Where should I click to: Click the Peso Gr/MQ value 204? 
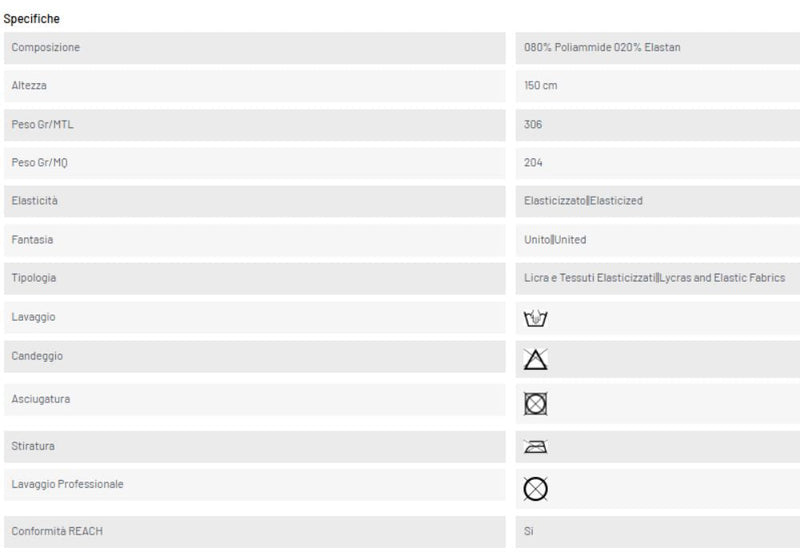click(x=533, y=163)
